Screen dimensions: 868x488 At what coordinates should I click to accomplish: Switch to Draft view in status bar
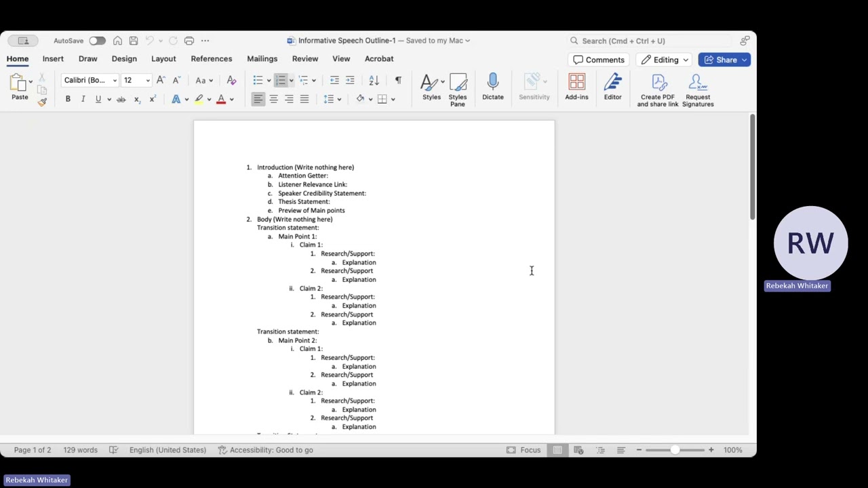620,450
